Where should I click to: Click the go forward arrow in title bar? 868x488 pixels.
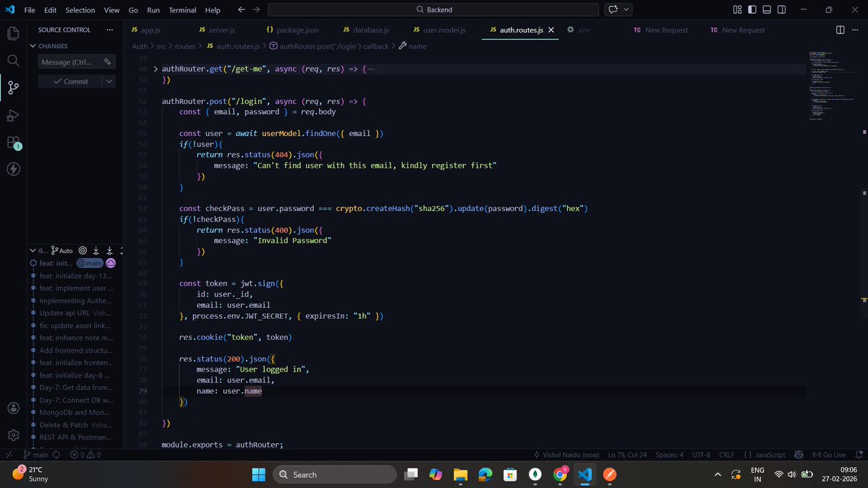(x=255, y=10)
